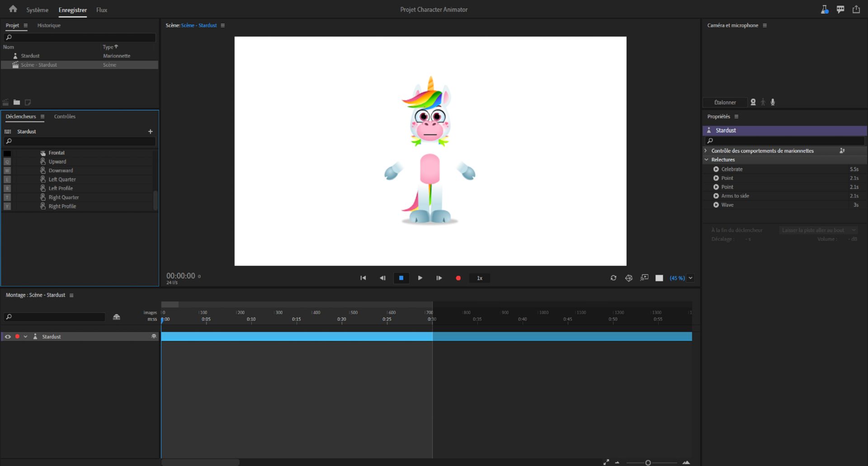The height and width of the screenshot is (466, 868).
Task: Play the scene
Action: pos(420,278)
